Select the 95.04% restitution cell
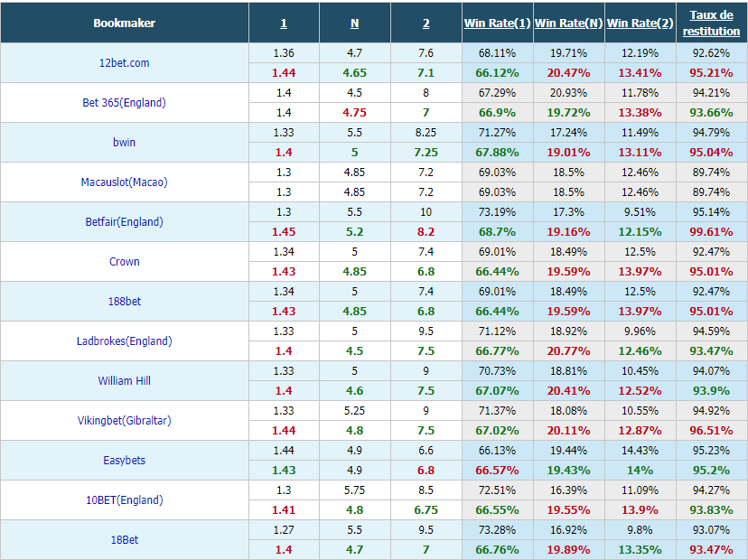Image resolution: width=748 pixels, height=560 pixels. tap(711, 152)
